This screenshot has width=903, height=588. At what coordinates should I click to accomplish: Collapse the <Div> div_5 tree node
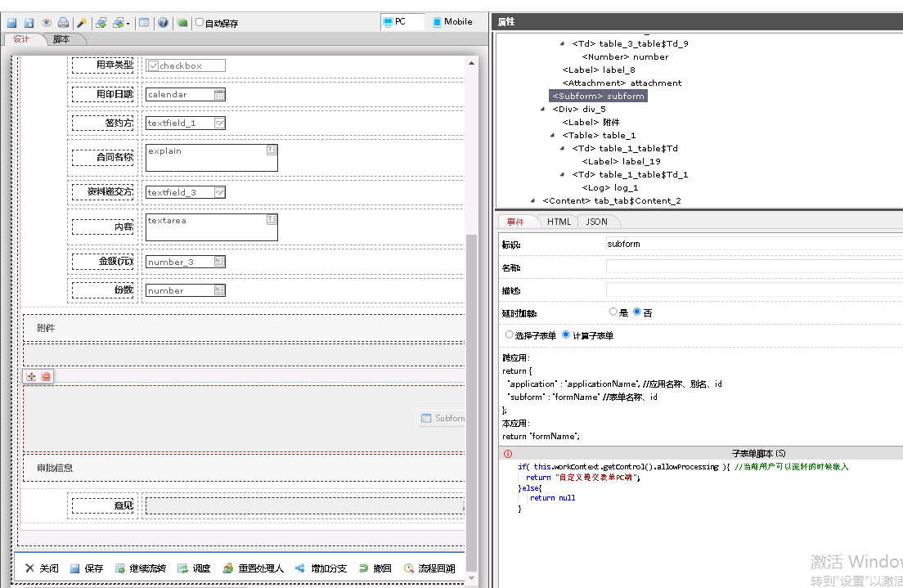(543, 110)
